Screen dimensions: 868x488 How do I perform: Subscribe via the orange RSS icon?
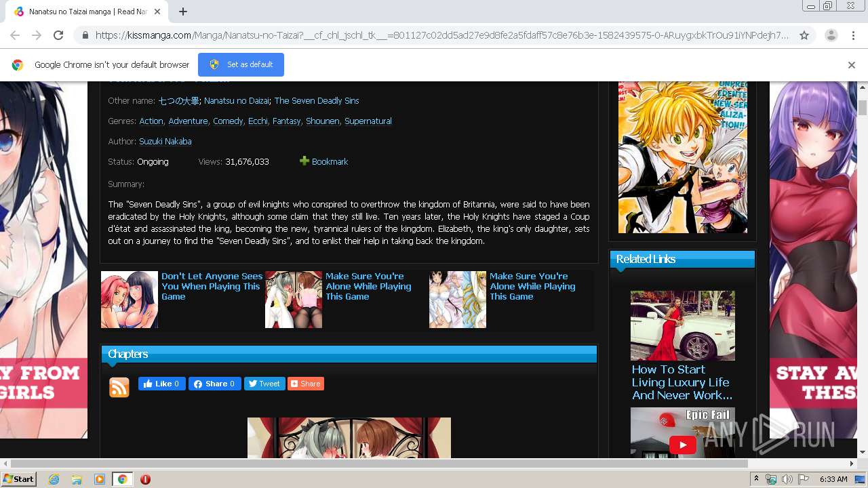pyautogui.click(x=119, y=388)
